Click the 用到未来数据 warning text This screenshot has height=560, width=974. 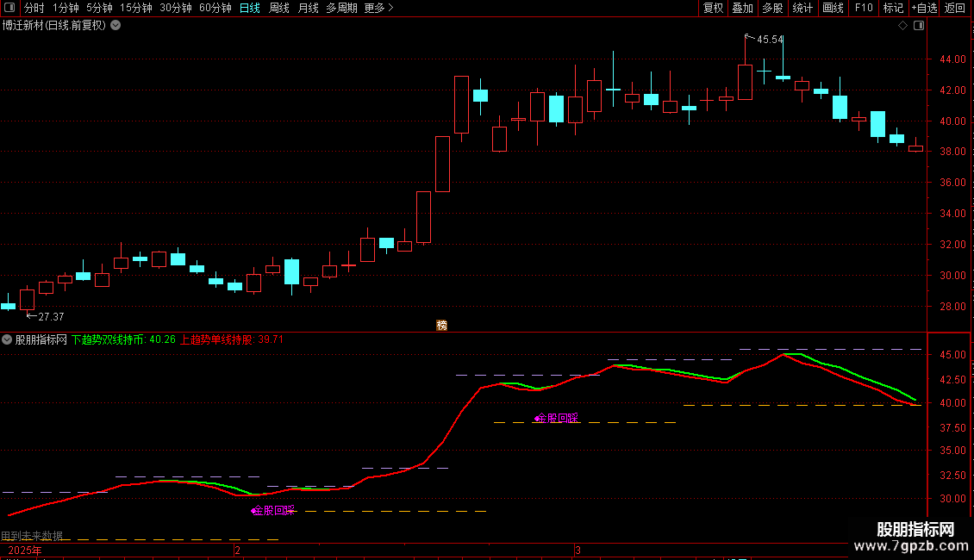(x=32, y=536)
